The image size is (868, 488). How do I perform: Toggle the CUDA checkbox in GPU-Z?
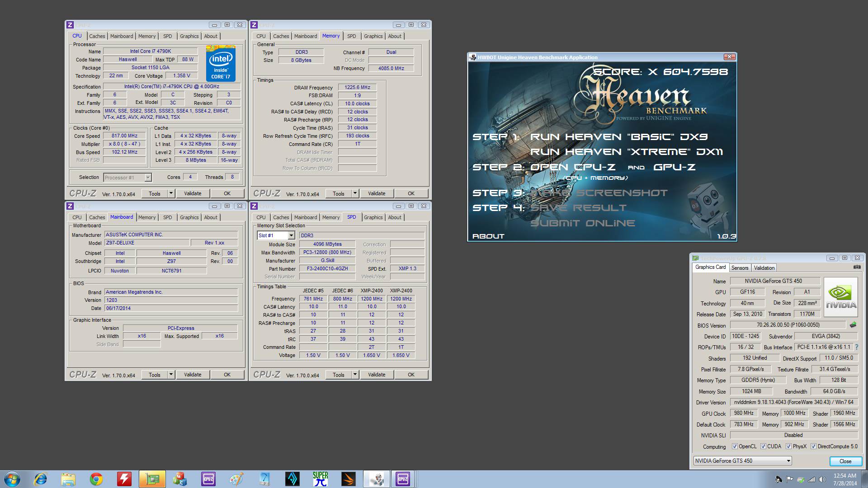click(763, 446)
